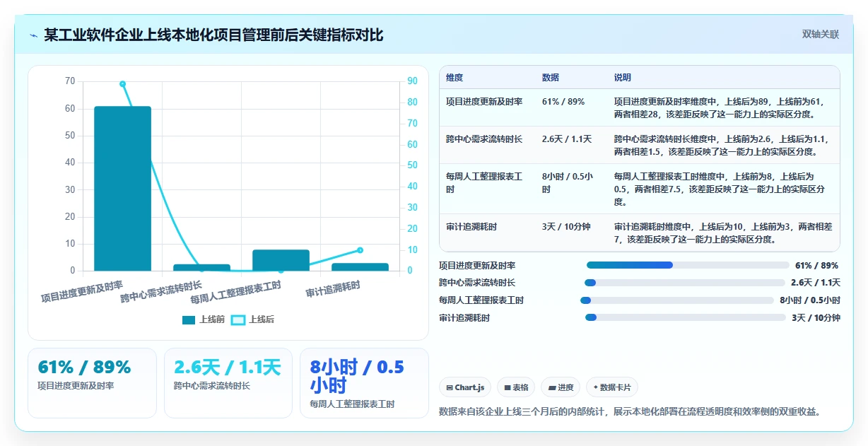Click the line point above the 审计追溯耗时 bar
Screen dimensions: 868x446
pyautogui.click(x=360, y=250)
